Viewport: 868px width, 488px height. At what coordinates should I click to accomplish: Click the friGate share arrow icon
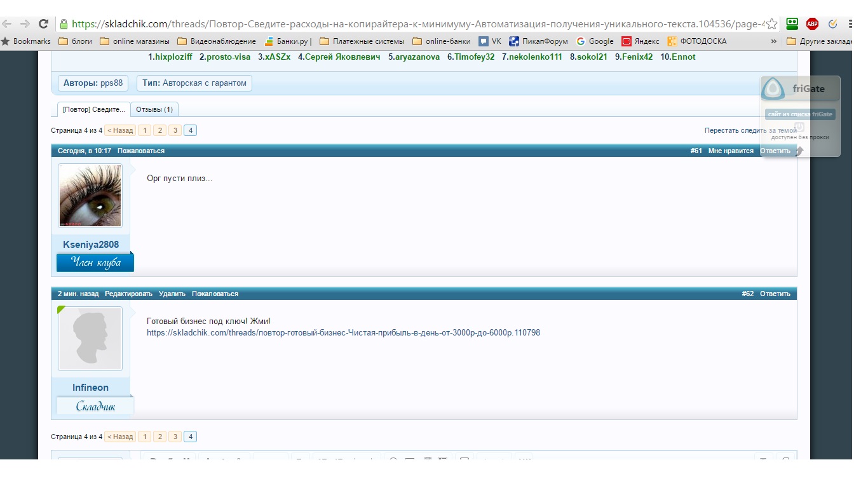click(799, 151)
